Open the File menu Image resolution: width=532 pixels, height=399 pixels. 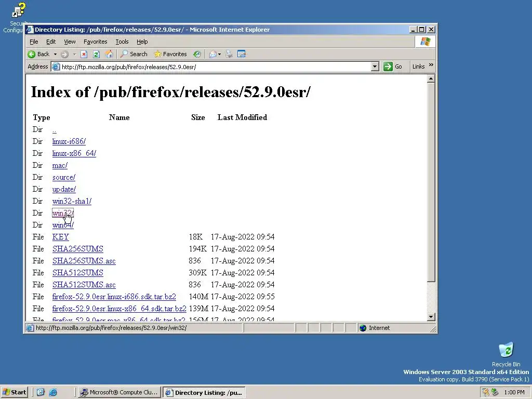(34, 42)
